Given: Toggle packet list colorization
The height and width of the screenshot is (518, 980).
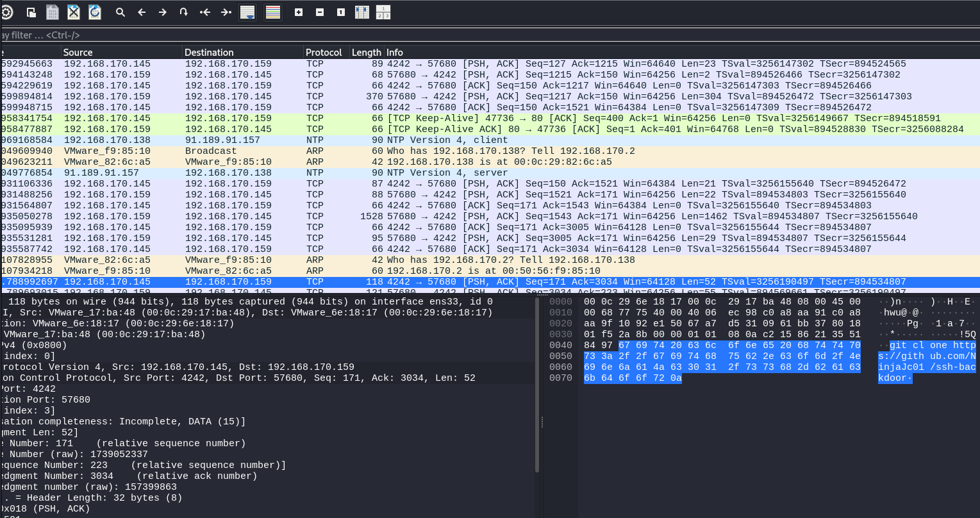Looking at the screenshot, I should pos(273,12).
